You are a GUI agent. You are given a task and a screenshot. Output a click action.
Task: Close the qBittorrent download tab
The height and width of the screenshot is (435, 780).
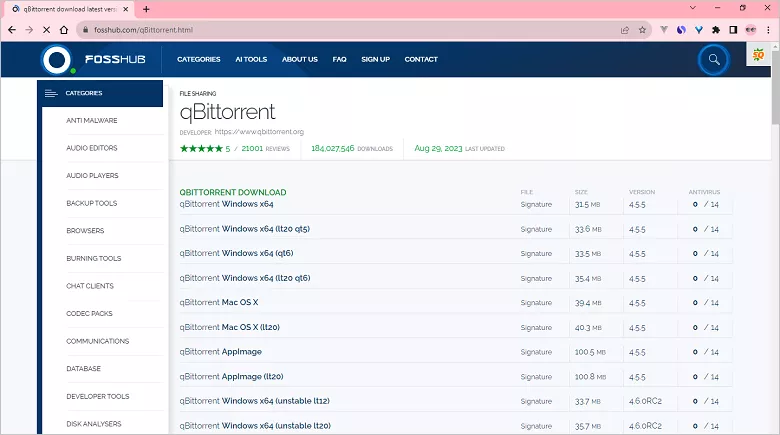click(125, 9)
